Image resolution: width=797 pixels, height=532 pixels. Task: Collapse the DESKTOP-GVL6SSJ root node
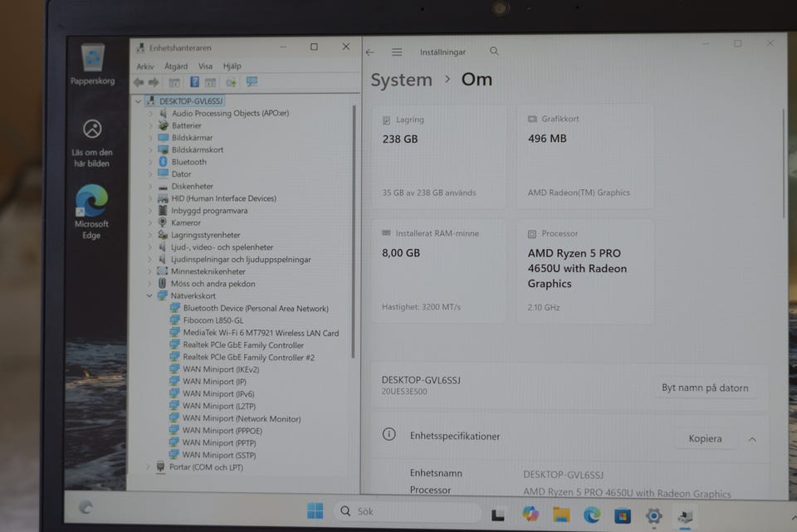(139, 101)
